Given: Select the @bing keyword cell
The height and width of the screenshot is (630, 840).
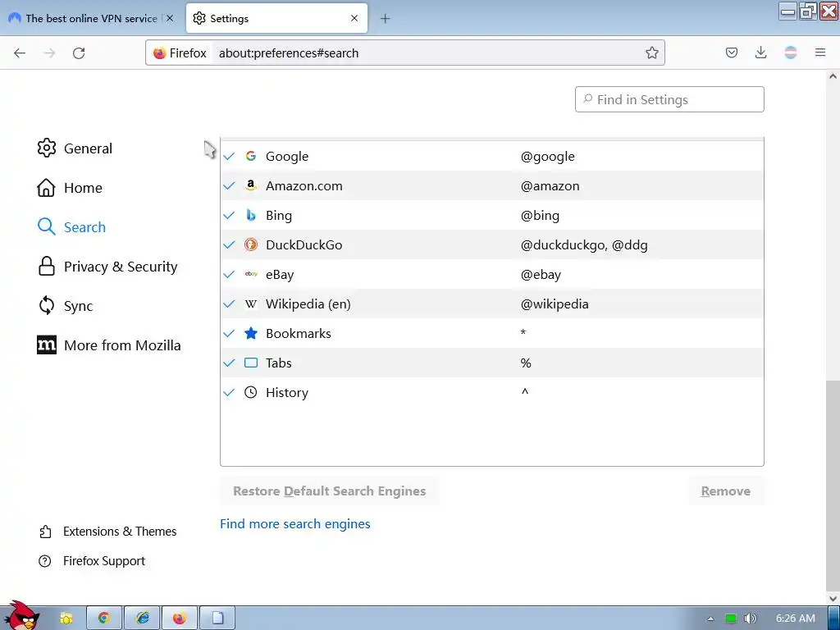Looking at the screenshot, I should click(540, 216).
